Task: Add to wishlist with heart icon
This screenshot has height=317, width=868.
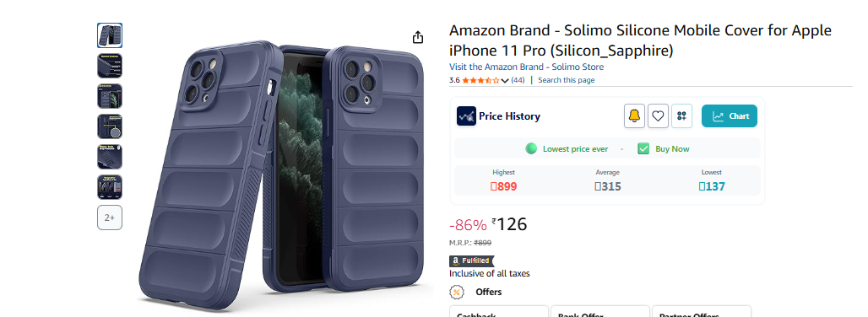Action: coord(658,116)
